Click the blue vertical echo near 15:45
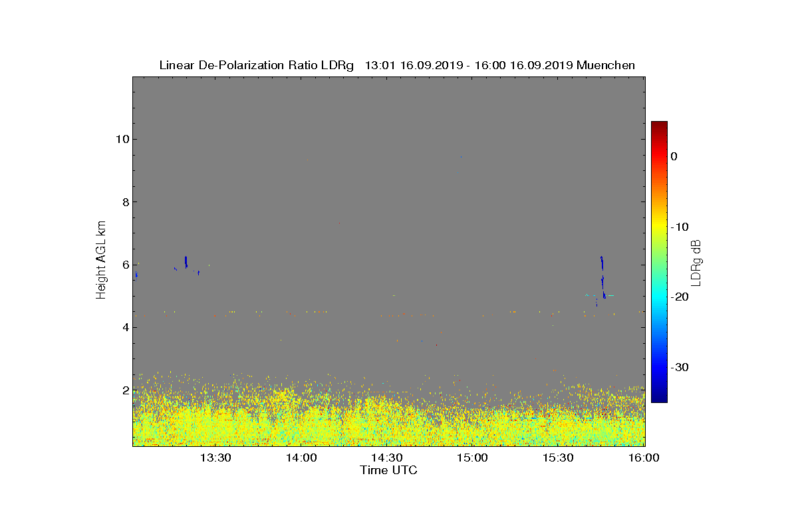Viewport: 798px width, 532px height. click(602, 277)
